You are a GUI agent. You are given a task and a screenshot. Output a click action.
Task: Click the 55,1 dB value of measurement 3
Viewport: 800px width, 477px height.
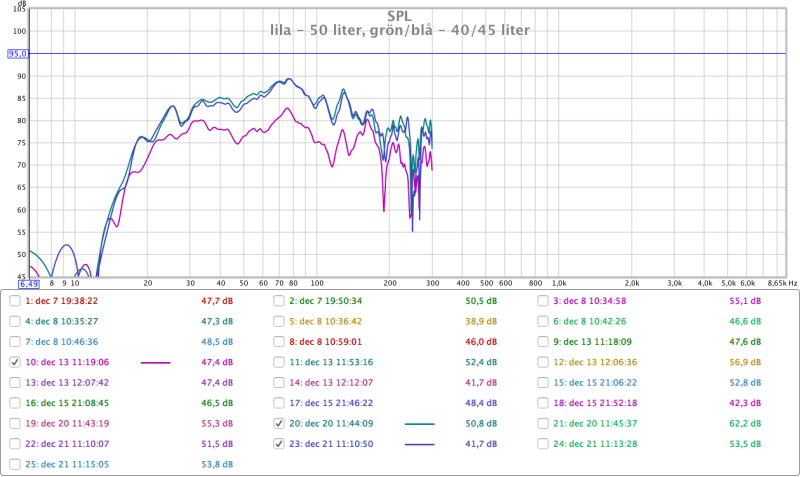745,301
